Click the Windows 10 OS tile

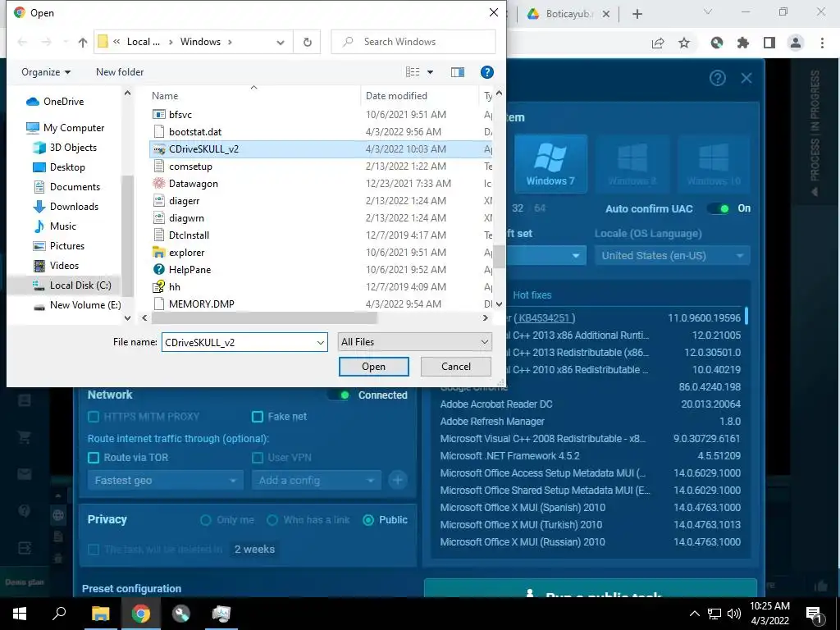click(x=714, y=163)
